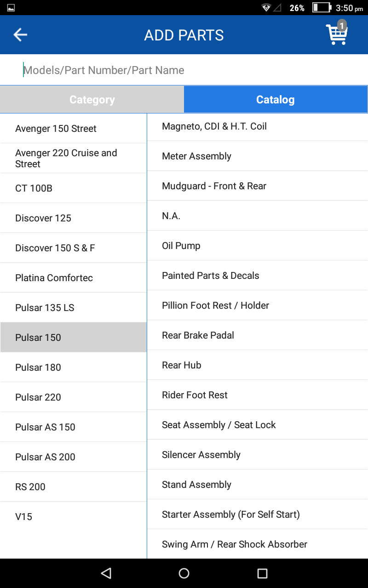
Task: Pick Discover 125 in model list
Action: pos(74,218)
